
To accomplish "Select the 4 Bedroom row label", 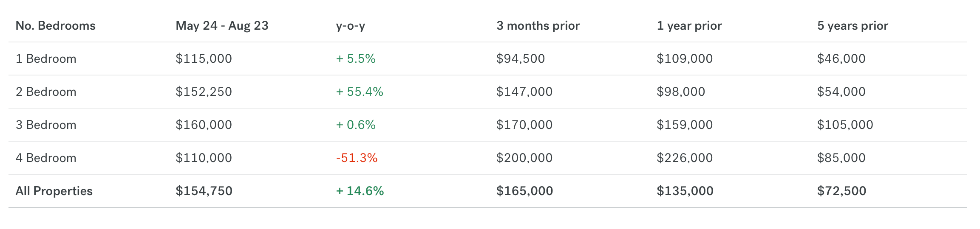I will [46, 158].
